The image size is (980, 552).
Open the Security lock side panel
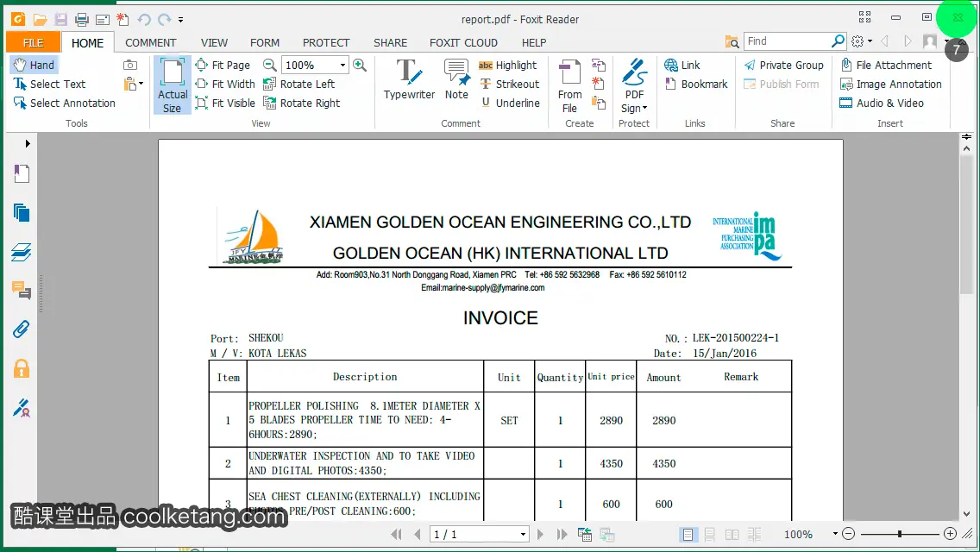click(x=22, y=368)
